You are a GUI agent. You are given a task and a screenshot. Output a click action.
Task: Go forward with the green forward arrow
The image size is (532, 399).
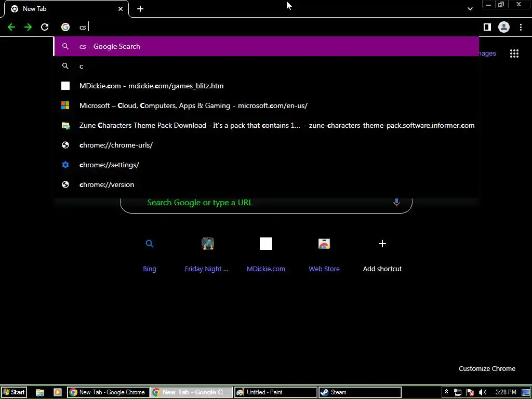28,27
